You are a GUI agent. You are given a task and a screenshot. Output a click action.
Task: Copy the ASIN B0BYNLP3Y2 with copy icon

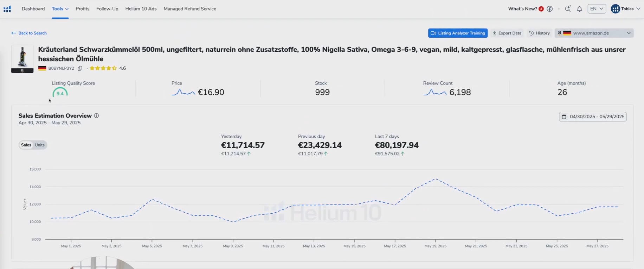(80, 68)
